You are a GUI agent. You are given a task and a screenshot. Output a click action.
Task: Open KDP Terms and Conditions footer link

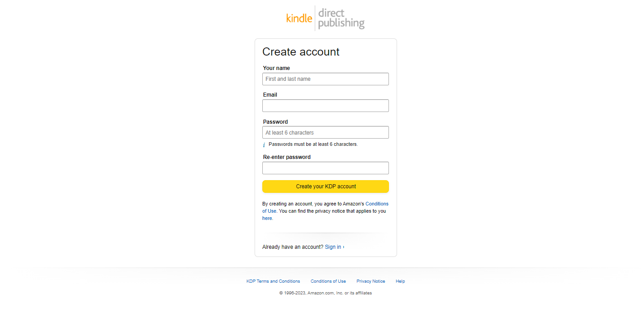(x=273, y=281)
